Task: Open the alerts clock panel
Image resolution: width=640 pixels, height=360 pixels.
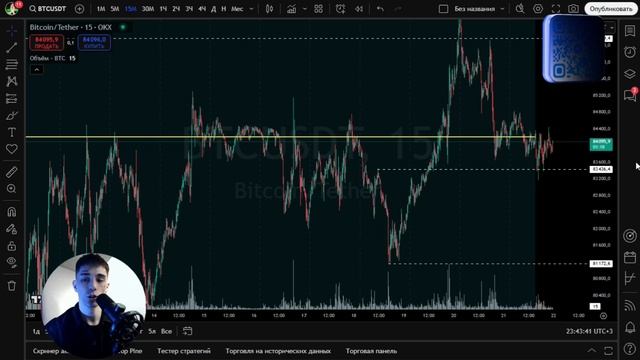Action: (629, 52)
